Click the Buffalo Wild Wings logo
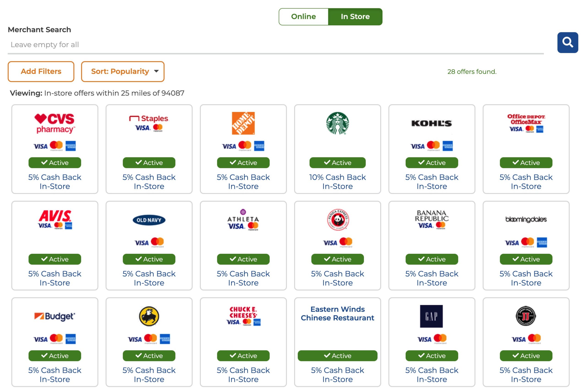This screenshot has width=586, height=392. pyautogui.click(x=149, y=316)
